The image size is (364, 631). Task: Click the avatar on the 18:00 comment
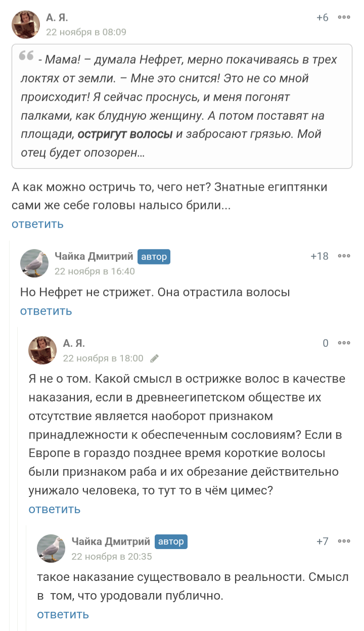(43, 350)
